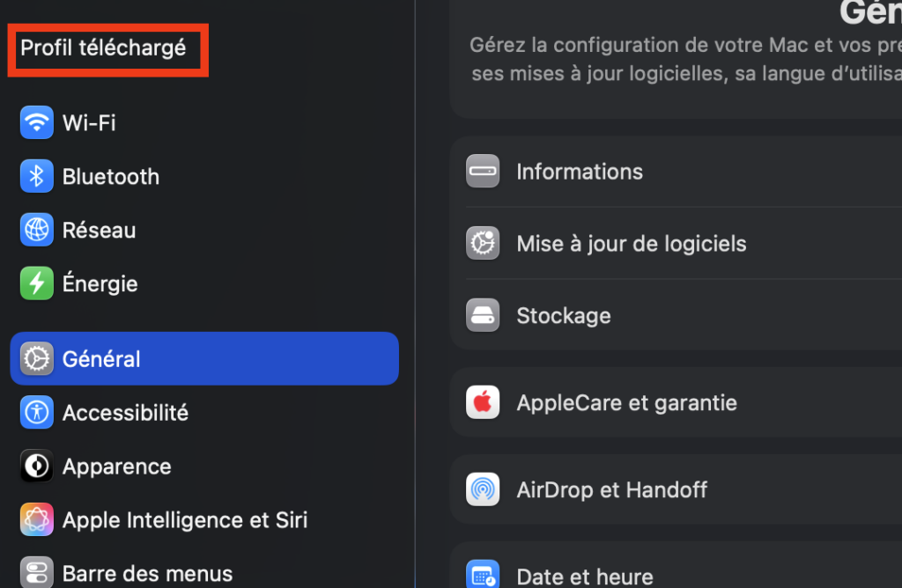Click the Apple Intelligence et Siri icon
This screenshot has height=588, width=902.
point(37,519)
